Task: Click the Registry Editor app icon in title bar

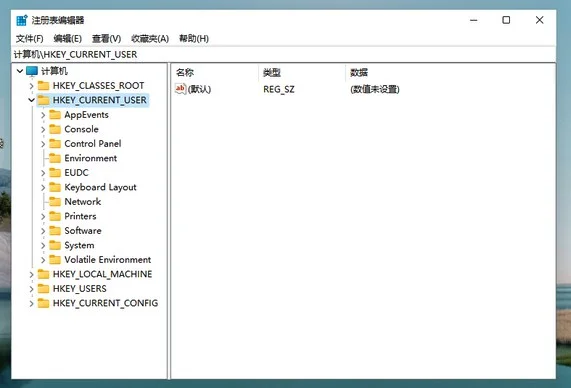Action: pyautogui.click(x=22, y=20)
